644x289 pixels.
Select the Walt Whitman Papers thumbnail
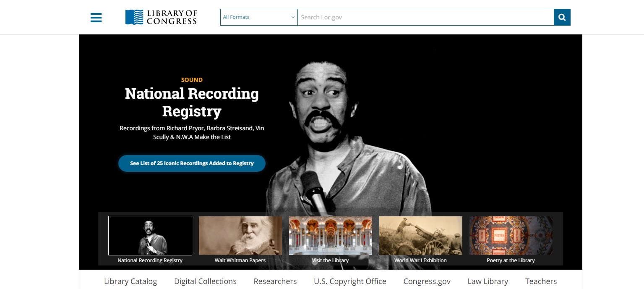click(240, 236)
